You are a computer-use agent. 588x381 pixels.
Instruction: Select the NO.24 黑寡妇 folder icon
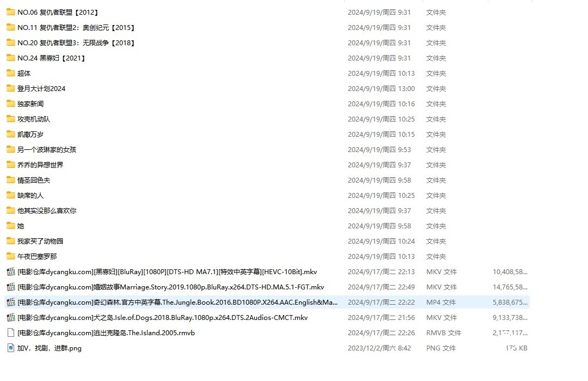[x=11, y=58]
